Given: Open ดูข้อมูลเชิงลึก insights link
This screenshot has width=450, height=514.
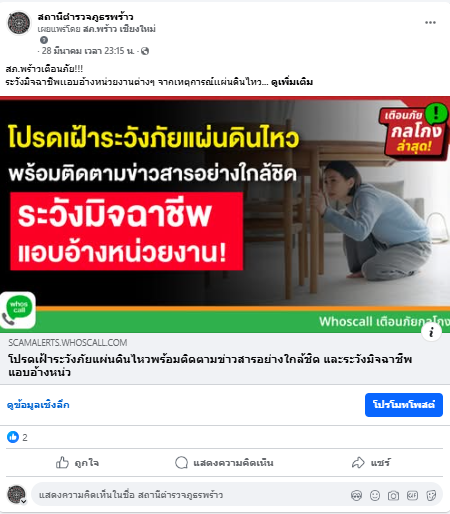Looking at the screenshot, I should point(38,405).
